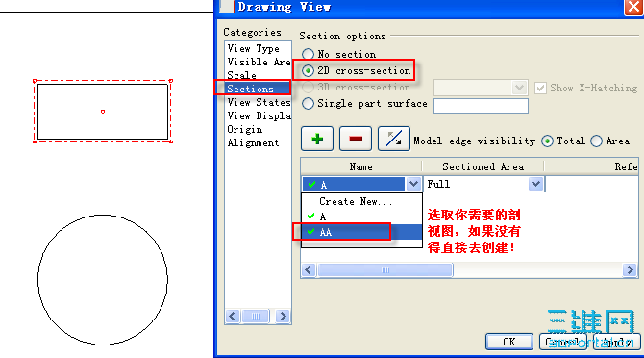Open the 3D cross-section combo box
This screenshot has height=358, width=644.
pyautogui.click(x=481, y=88)
